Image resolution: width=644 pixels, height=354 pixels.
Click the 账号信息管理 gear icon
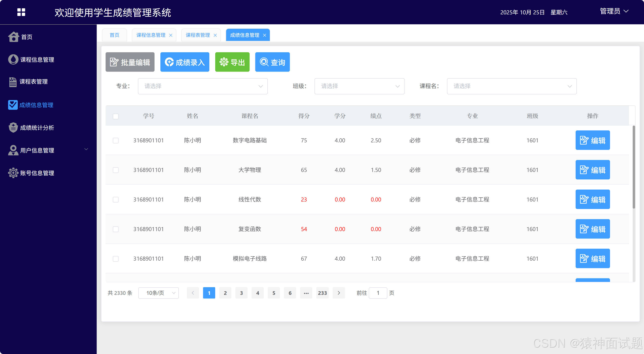pyautogui.click(x=13, y=173)
